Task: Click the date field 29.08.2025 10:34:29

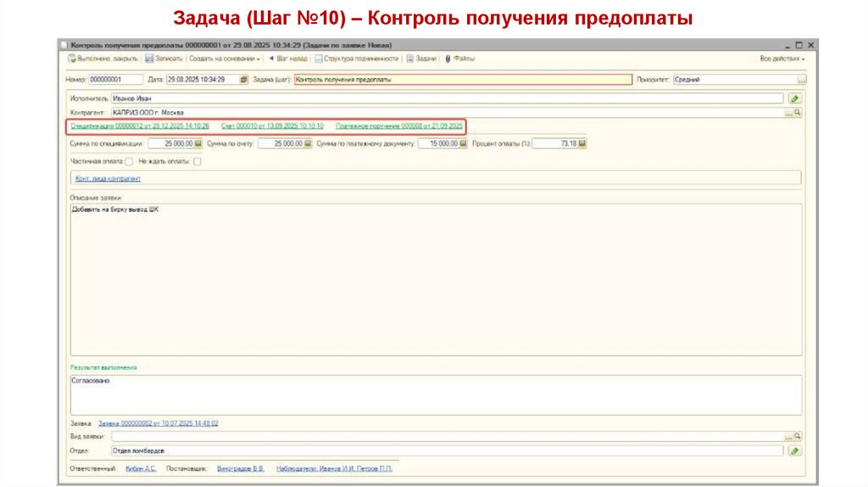Action: point(202,80)
